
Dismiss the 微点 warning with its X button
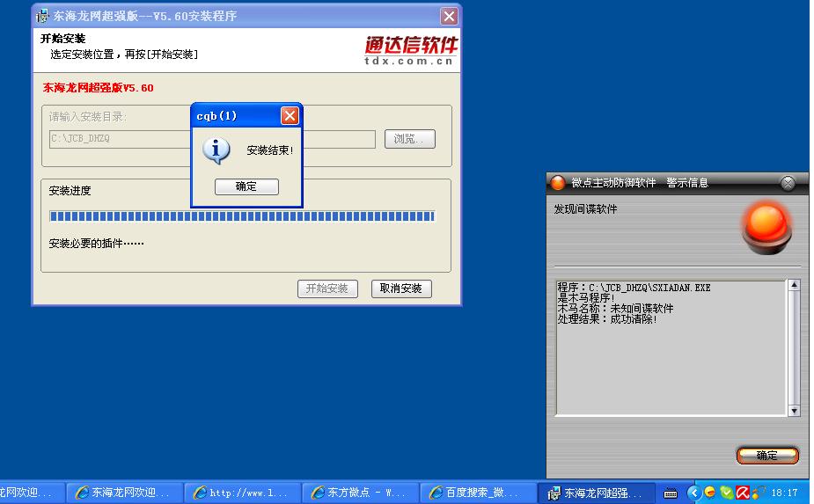pos(788,183)
